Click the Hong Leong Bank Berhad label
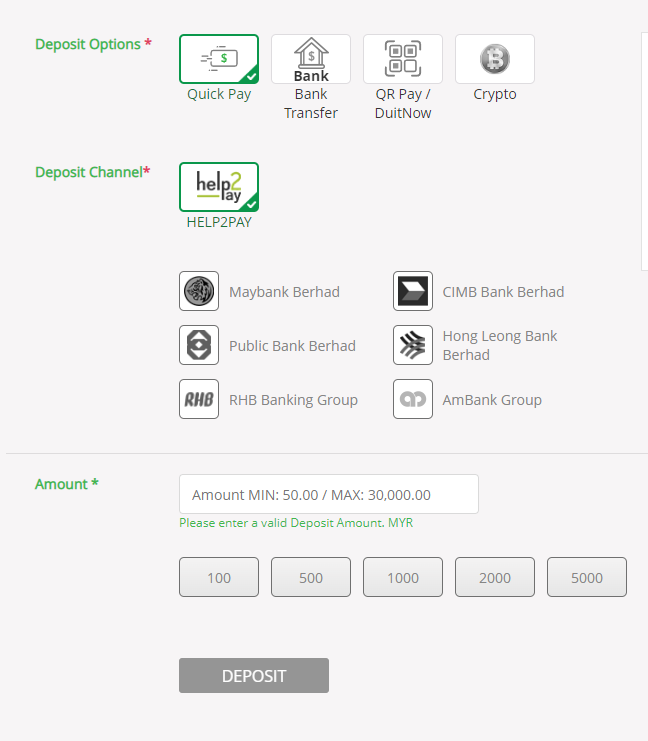Screen dimensions: 648x741 (500, 345)
